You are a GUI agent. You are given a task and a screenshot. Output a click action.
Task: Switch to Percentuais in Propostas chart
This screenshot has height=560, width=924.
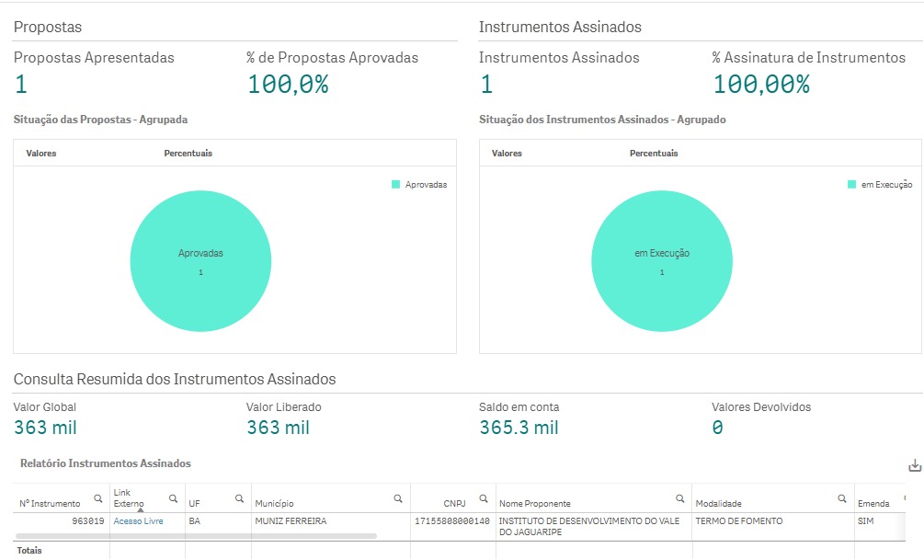click(x=188, y=154)
